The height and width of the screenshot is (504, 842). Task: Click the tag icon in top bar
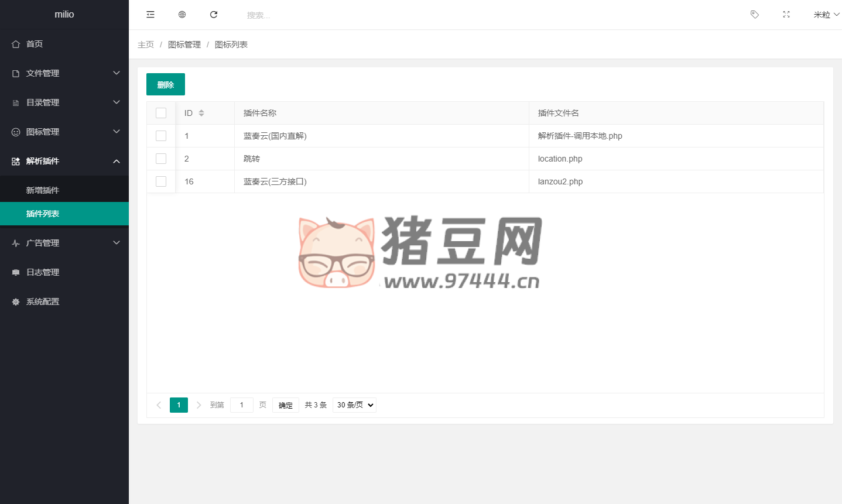(755, 15)
